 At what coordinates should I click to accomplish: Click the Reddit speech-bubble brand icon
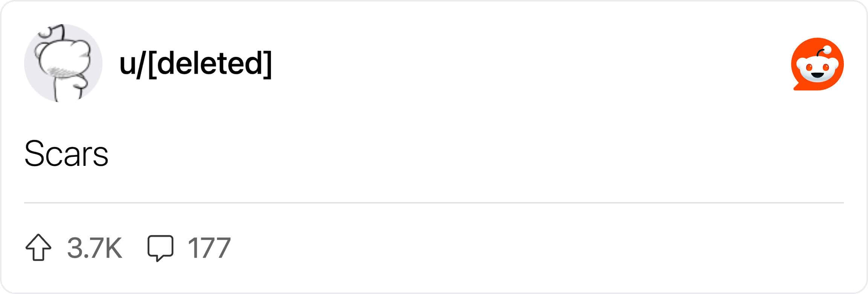point(817,64)
